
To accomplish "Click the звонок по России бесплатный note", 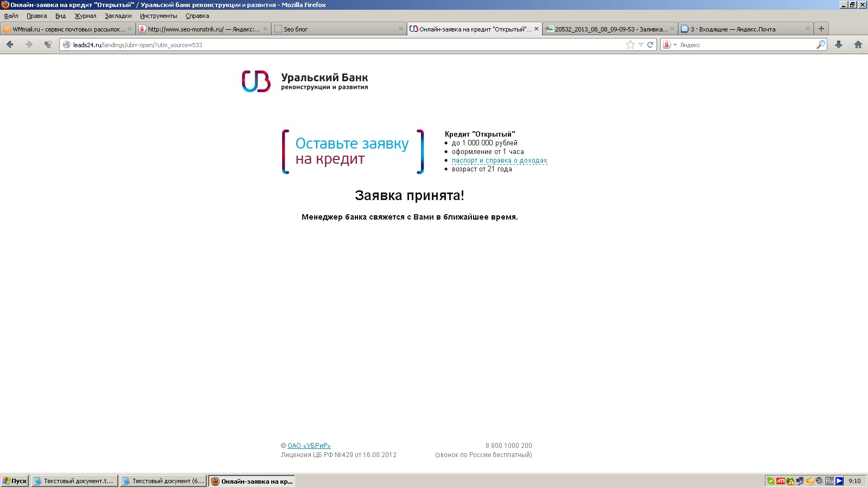I will click(483, 455).
